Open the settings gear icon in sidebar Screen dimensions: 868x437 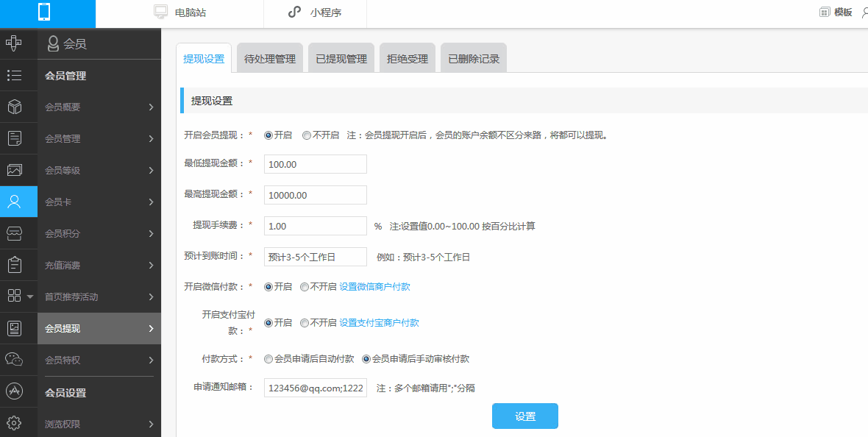tap(14, 423)
